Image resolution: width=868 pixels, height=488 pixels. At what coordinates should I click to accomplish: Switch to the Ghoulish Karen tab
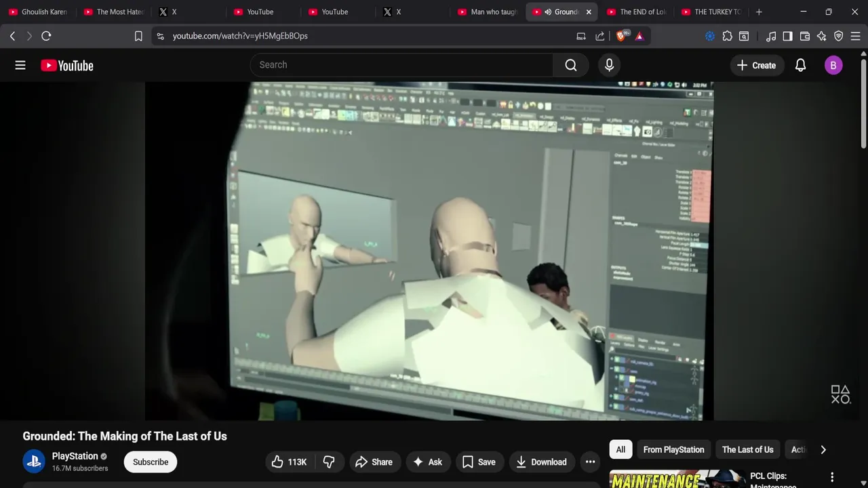coord(38,12)
